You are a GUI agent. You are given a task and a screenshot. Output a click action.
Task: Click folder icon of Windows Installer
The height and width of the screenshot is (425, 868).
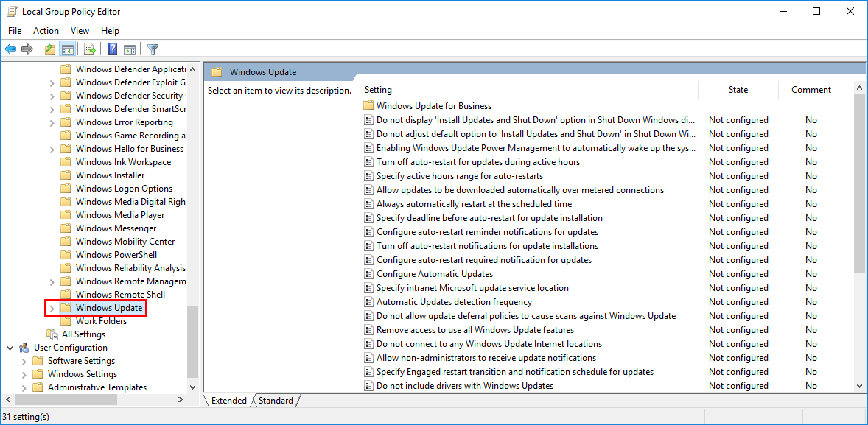coord(66,175)
